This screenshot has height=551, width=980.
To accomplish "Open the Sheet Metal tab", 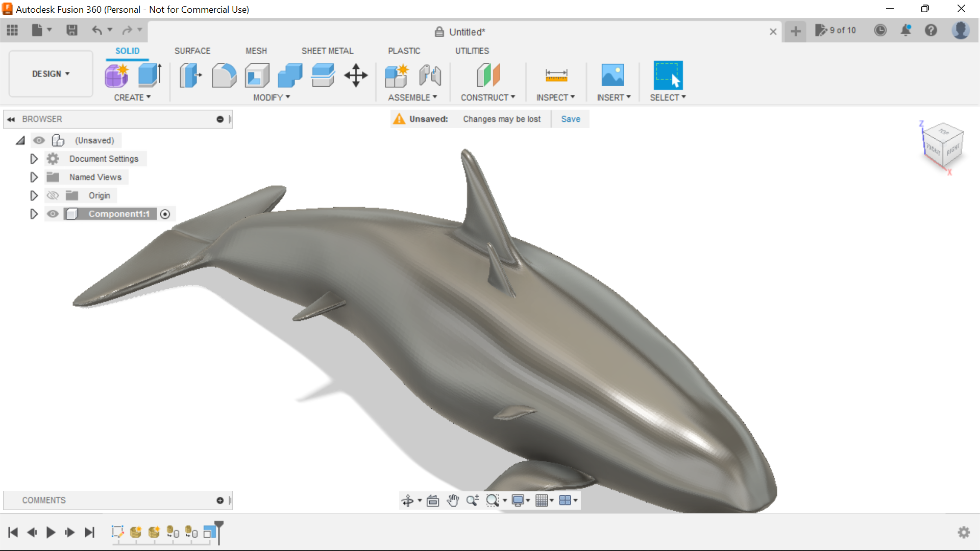I will [x=327, y=51].
